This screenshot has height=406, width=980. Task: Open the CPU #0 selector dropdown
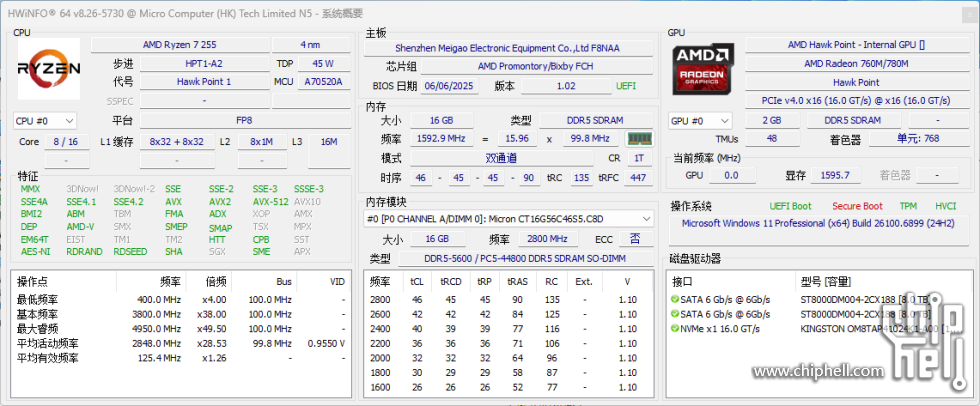click(x=44, y=121)
